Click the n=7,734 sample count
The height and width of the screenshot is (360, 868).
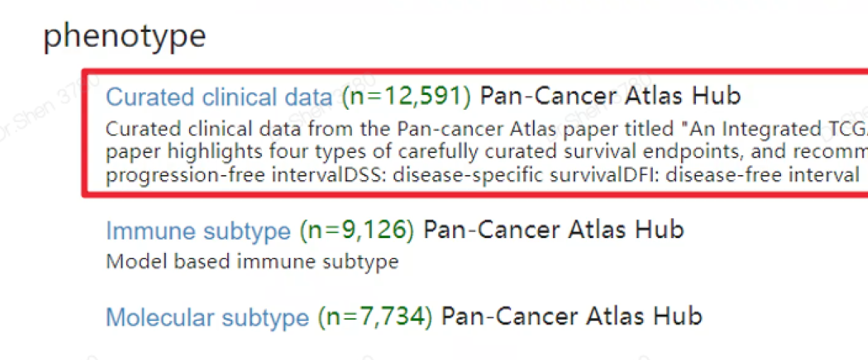pyautogui.click(x=375, y=316)
